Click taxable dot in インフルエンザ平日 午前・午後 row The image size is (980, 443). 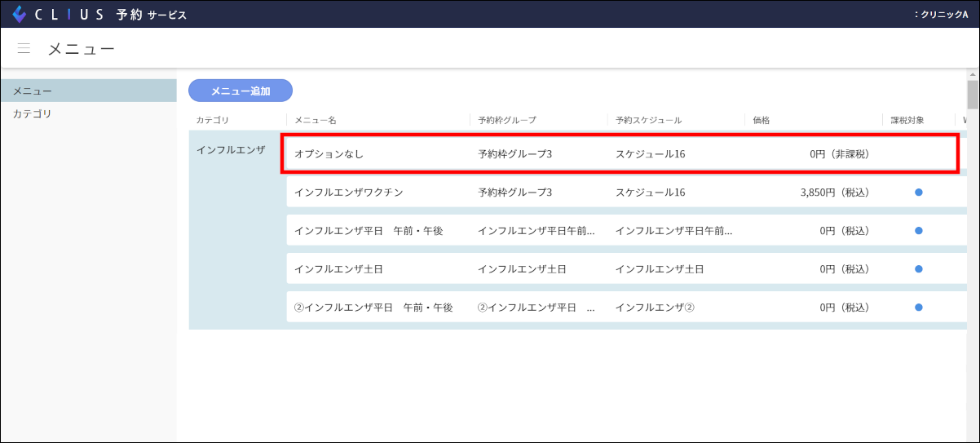(919, 231)
